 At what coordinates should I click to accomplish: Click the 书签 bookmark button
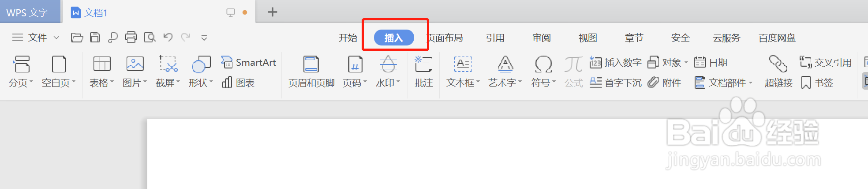click(x=817, y=83)
